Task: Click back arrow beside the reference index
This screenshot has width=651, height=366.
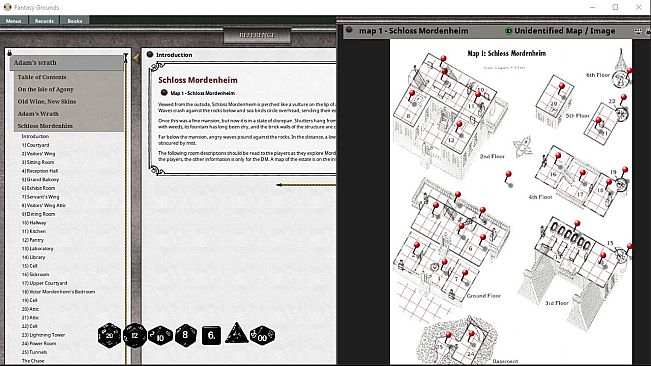Action: (x=137, y=59)
